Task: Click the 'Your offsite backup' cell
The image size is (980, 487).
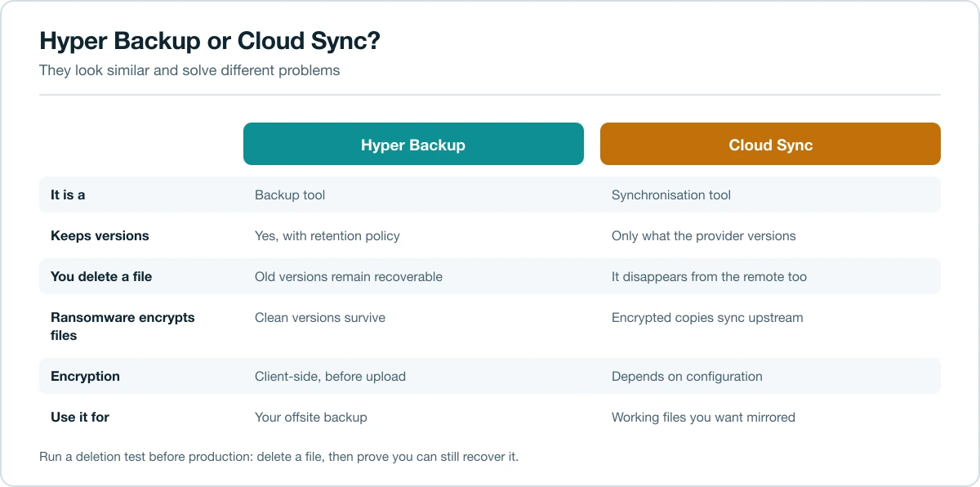Action: pyautogui.click(x=311, y=418)
